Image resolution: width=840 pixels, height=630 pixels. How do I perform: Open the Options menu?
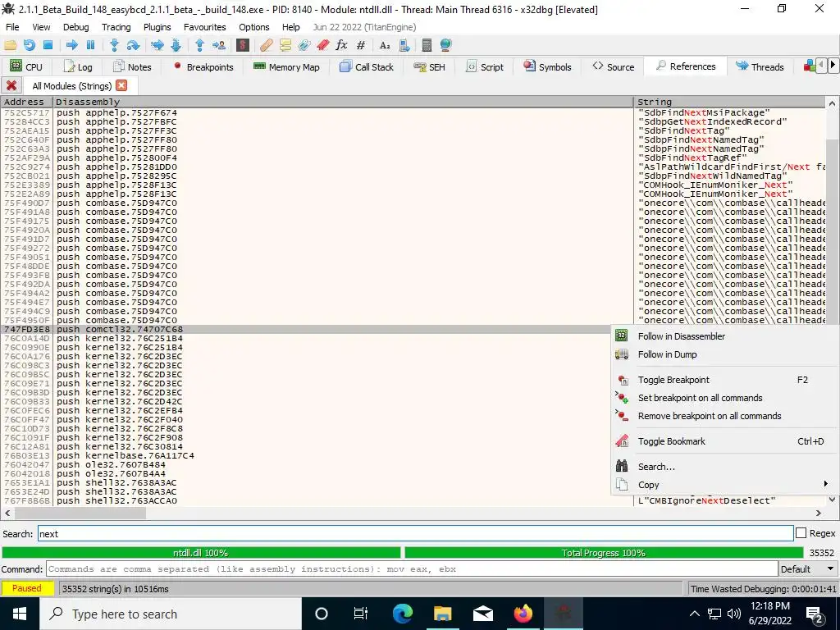[x=254, y=27]
